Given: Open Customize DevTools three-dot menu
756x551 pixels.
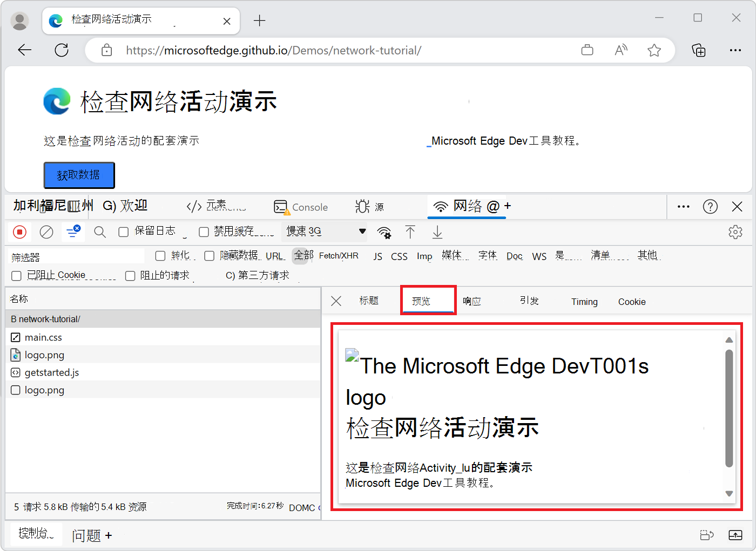Looking at the screenshot, I should [684, 207].
